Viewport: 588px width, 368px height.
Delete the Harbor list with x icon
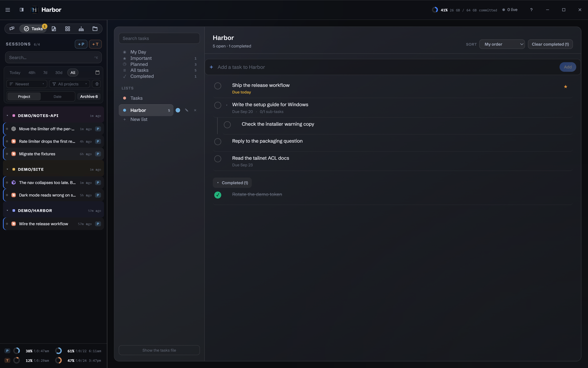(x=195, y=110)
